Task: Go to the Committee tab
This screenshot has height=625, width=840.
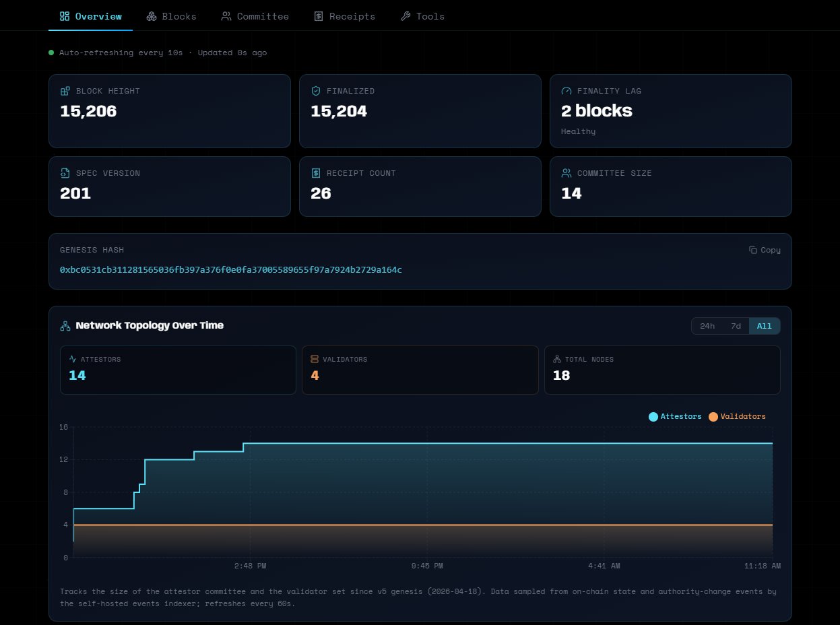Action: pyautogui.click(x=255, y=16)
